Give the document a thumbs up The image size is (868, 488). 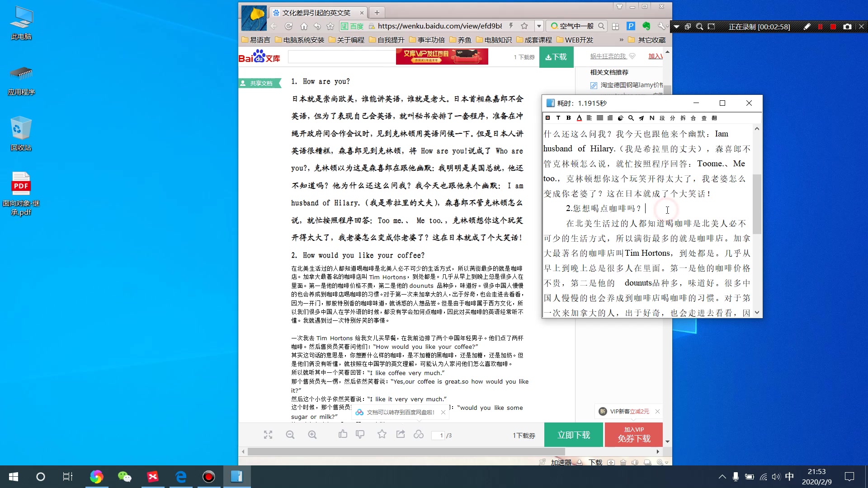[x=342, y=435]
